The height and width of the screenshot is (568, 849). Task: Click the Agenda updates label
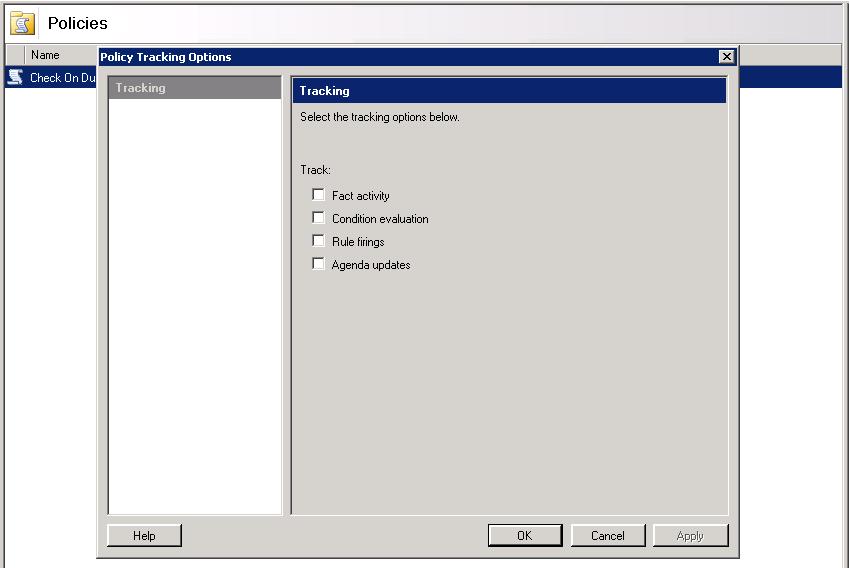coord(371,265)
